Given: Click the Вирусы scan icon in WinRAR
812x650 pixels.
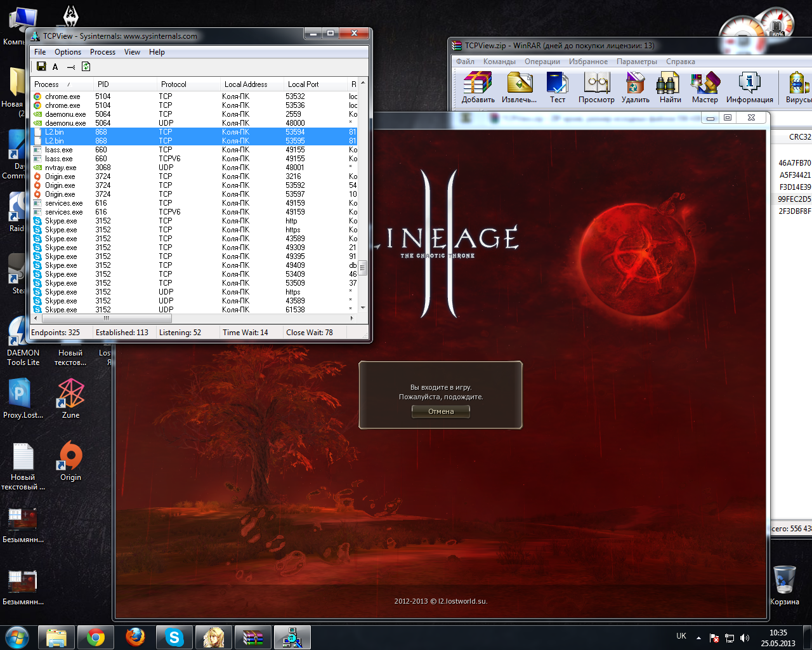Looking at the screenshot, I should pyautogui.click(x=798, y=88).
